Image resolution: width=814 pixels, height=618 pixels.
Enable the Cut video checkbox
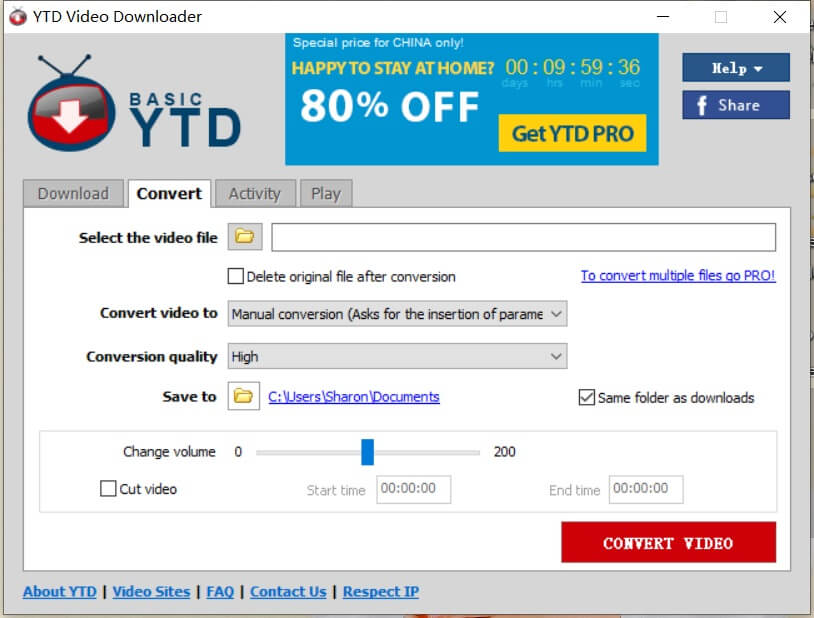108,489
